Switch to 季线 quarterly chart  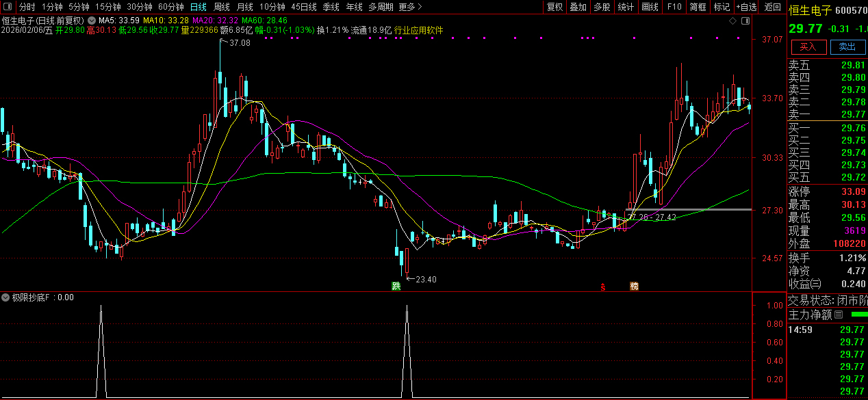point(331,7)
